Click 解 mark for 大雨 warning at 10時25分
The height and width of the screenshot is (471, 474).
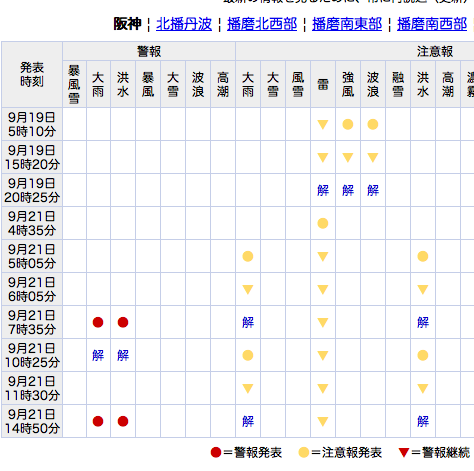point(98,355)
